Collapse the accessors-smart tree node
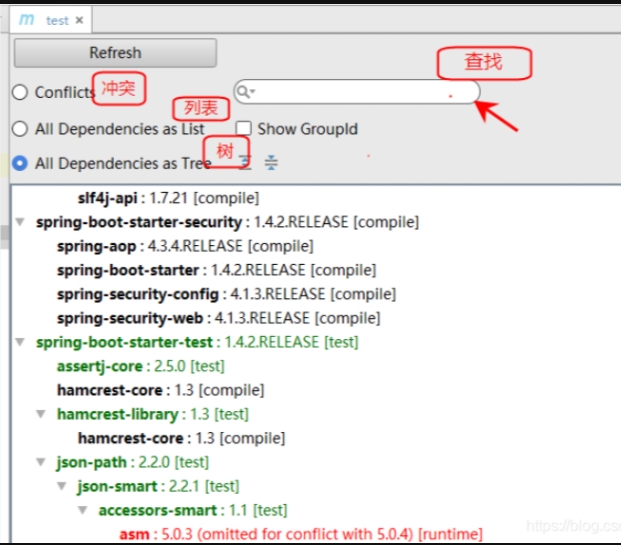Viewport: 621px width, 545px height. [x=84, y=510]
